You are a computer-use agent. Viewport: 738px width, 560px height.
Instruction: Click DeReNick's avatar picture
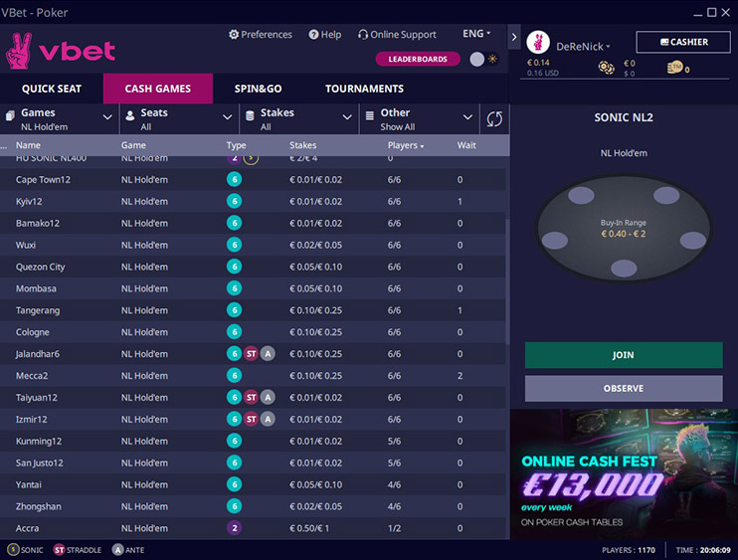coord(538,43)
